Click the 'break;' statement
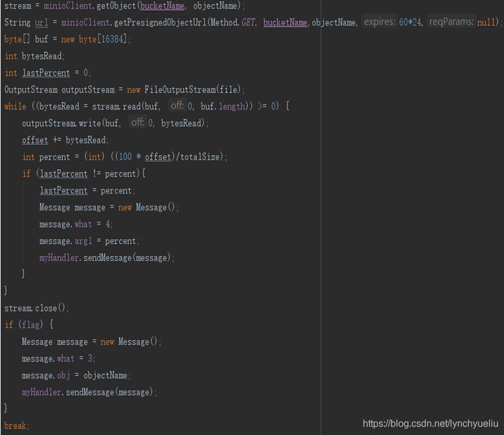Viewport: 504px width, 435px height. pyautogui.click(x=17, y=426)
